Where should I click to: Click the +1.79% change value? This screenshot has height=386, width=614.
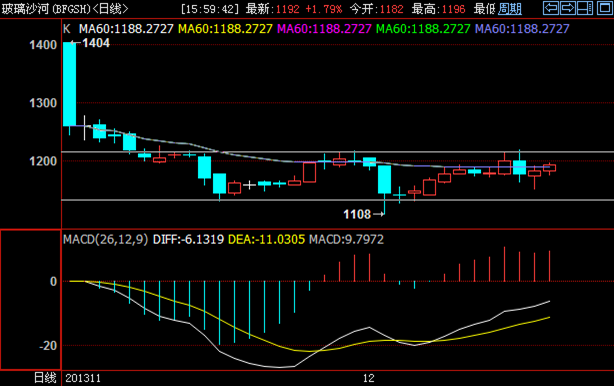point(323,9)
